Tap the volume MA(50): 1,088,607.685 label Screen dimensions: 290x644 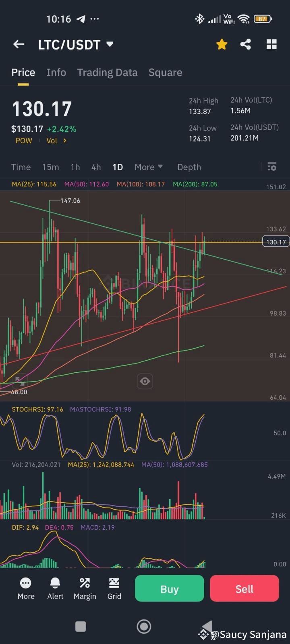click(174, 464)
